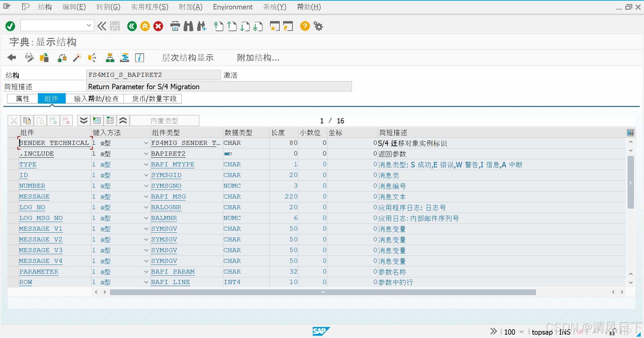
Task: Click Expand all includes double-down icon
Action: tap(84, 121)
